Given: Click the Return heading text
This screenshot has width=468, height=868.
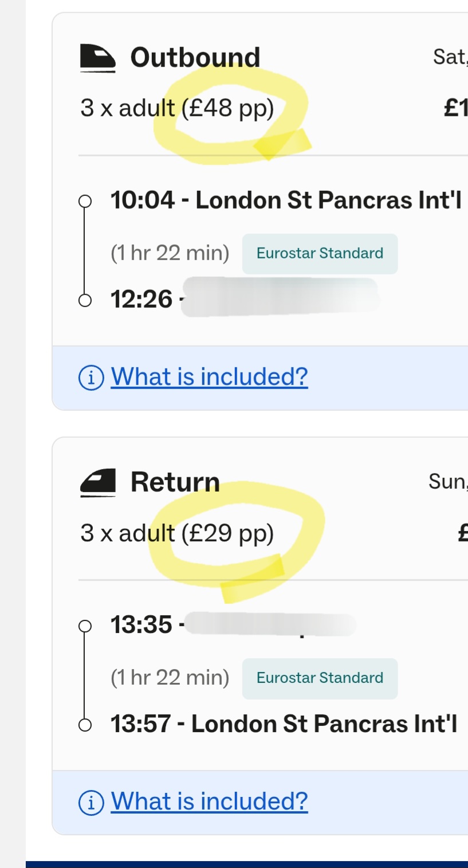Looking at the screenshot, I should (x=175, y=482).
